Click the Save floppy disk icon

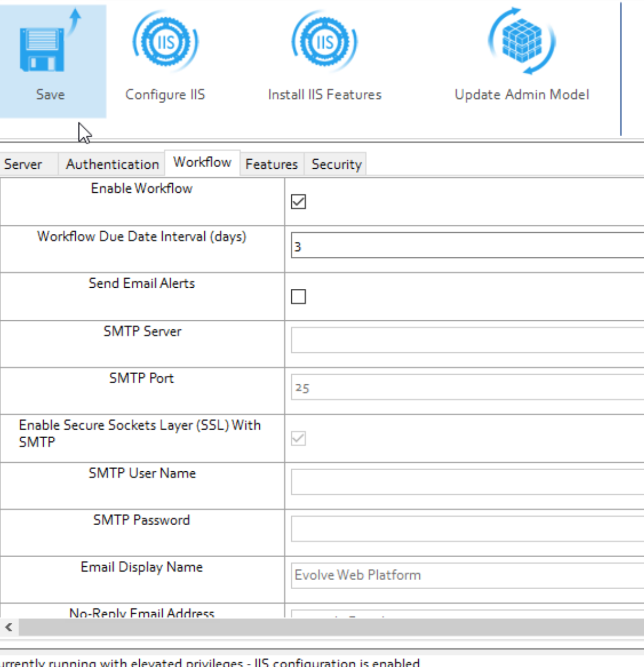[x=43, y=49]
